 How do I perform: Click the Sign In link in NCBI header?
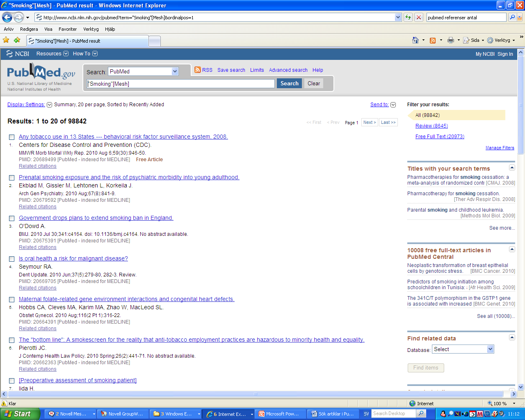point(505,54)
